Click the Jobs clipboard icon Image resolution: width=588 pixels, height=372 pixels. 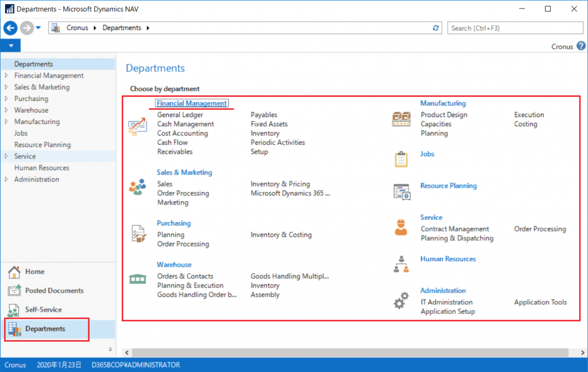coord(401,159)
